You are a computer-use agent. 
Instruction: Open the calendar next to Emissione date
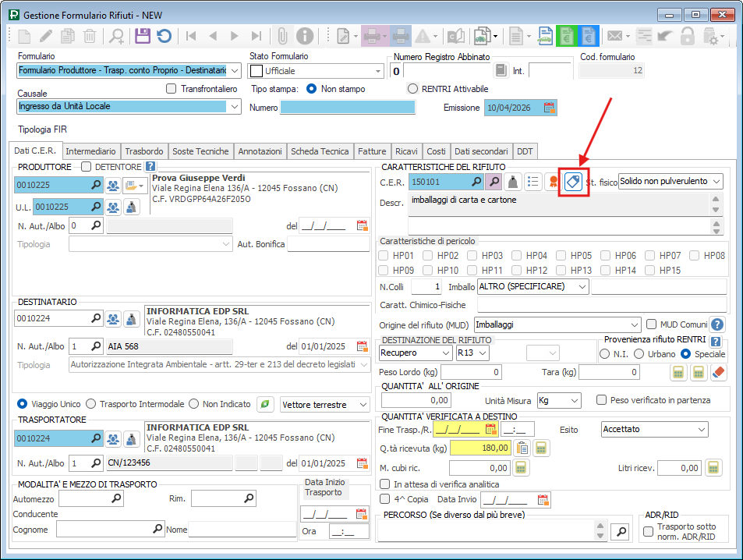click(x=550, y=108)
